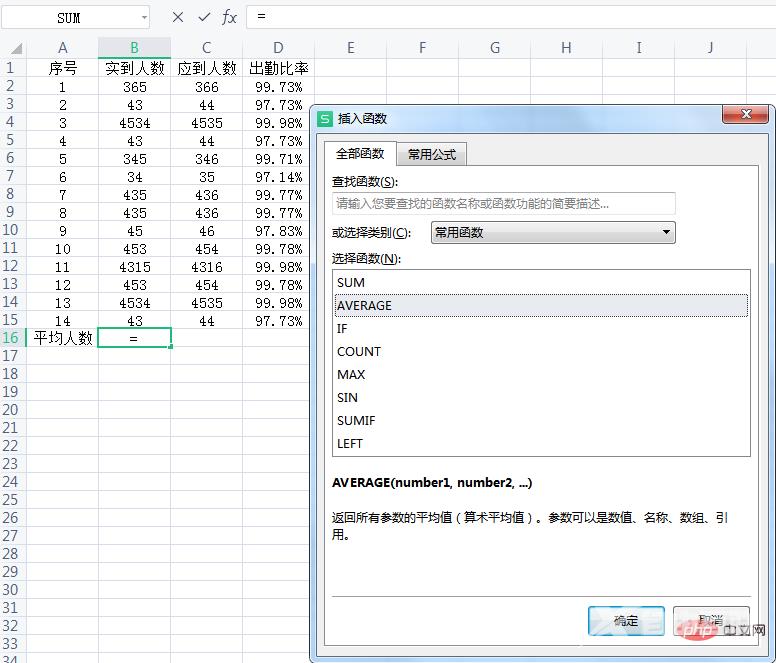Switch to the 常用公式 tab

click(x=431, y=154)
